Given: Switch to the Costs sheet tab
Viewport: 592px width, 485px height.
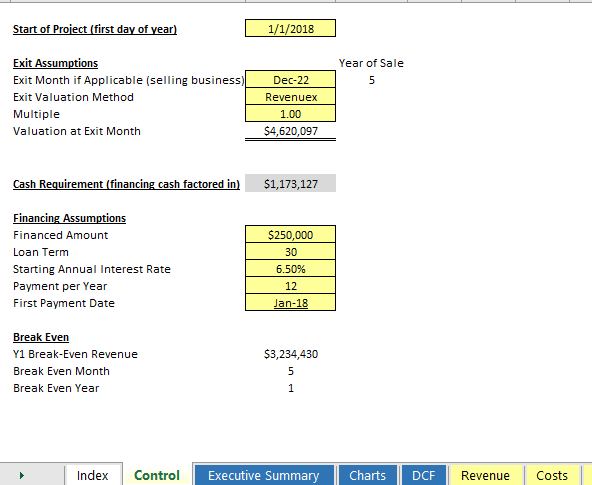Looking at the screenshot, I should point(552,475).
